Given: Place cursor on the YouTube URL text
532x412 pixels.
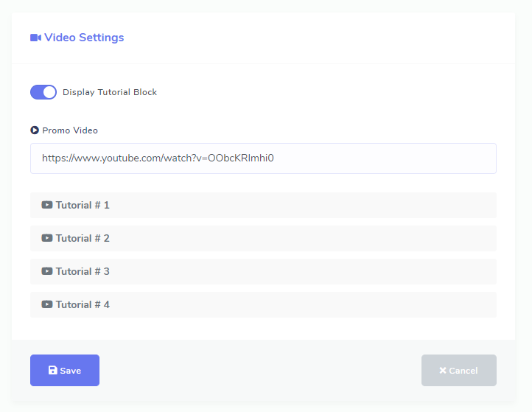Looking at the screenshot, I should [158, 158].
